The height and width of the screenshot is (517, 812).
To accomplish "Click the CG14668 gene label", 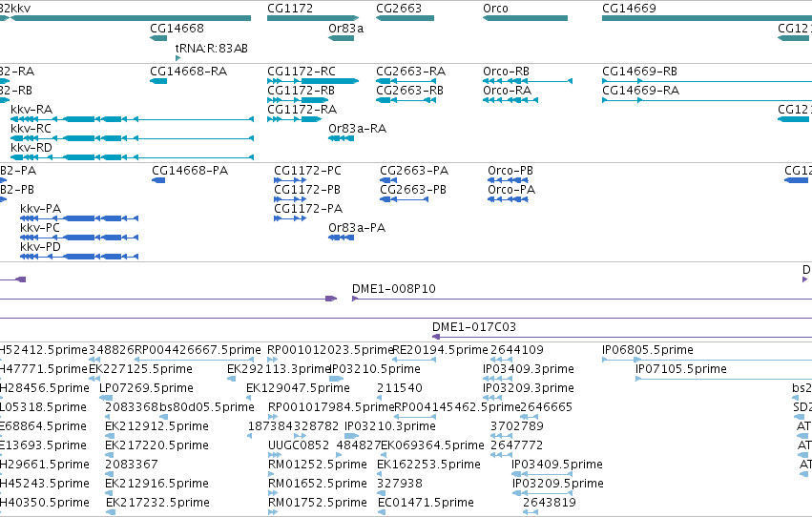I will (177, 29).
